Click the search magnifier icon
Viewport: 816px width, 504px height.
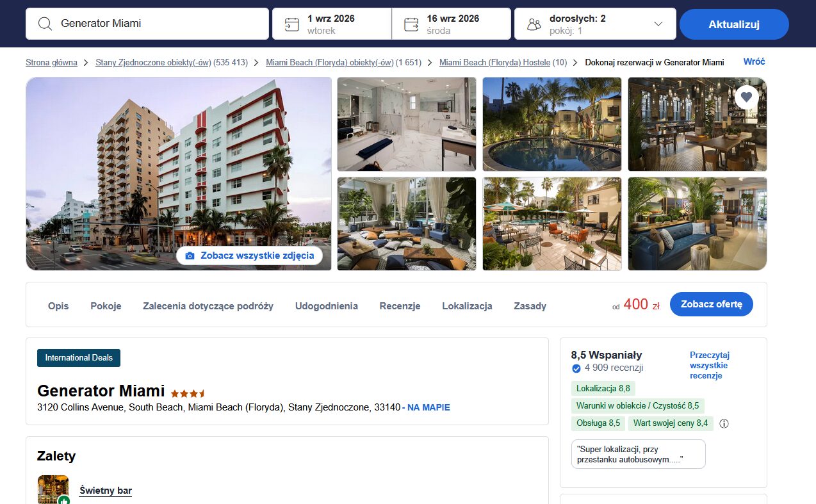tap(45, 24)
